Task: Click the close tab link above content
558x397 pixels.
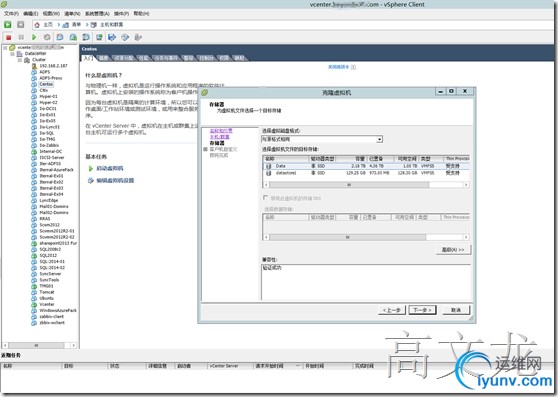Action: coord(338,67)
